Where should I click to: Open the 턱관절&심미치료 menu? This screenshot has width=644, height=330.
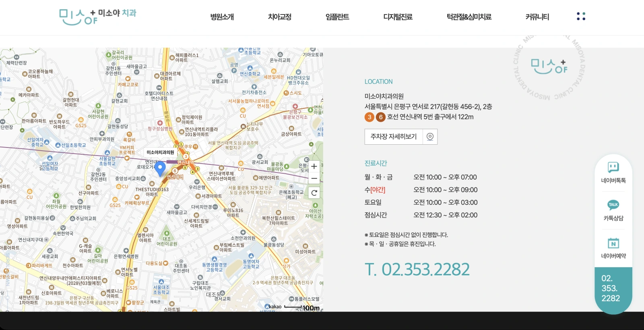[x=469, y=17]
